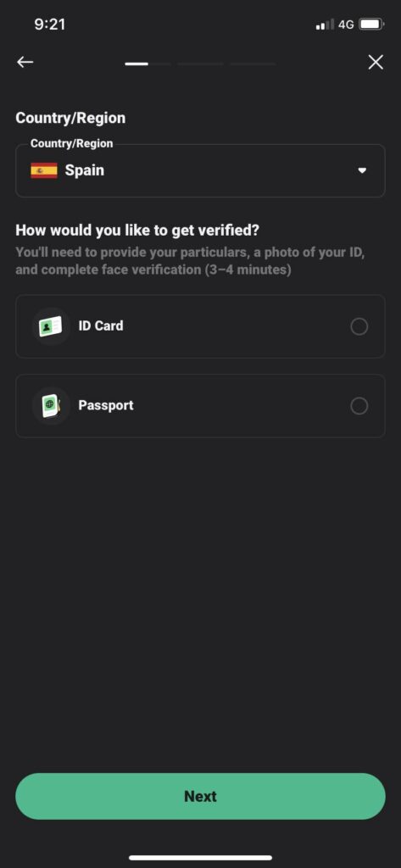Continue with the Next button

(200, 796)
